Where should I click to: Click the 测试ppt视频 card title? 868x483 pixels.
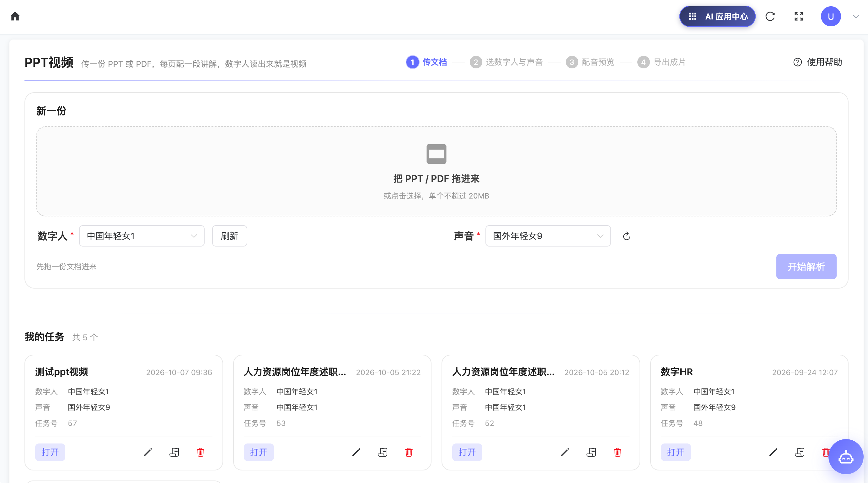61,372
